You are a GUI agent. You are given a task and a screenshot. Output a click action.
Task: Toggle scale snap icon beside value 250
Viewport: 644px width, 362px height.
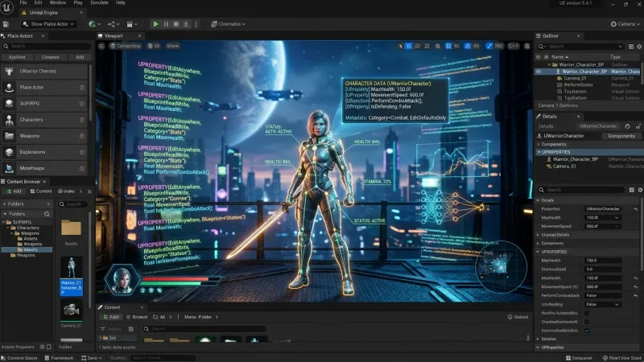[489, 46]
